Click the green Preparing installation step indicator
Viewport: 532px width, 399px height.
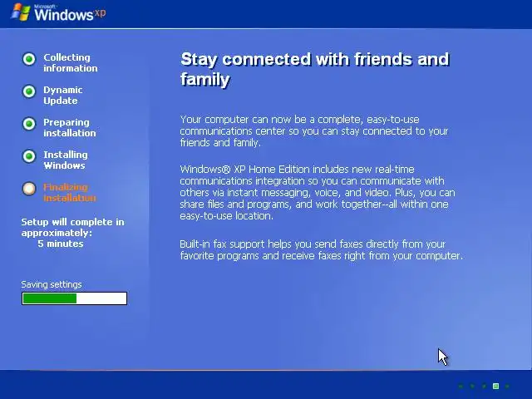click(29, 124)
